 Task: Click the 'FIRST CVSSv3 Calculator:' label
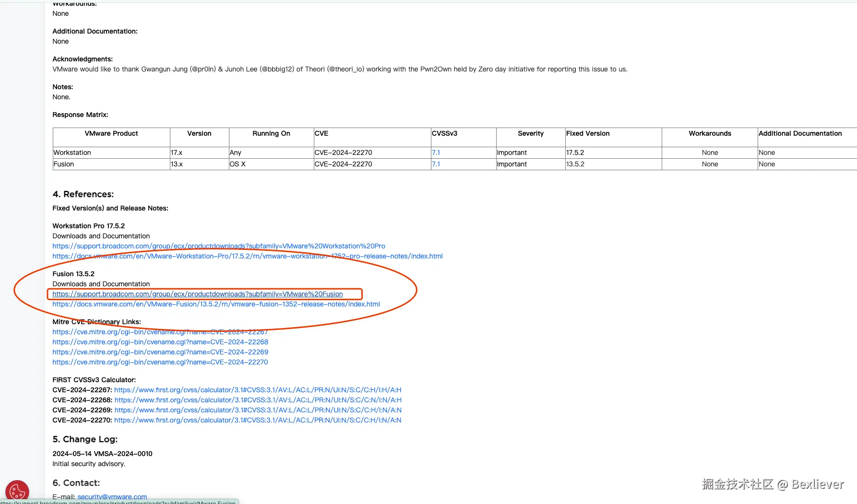94,380
